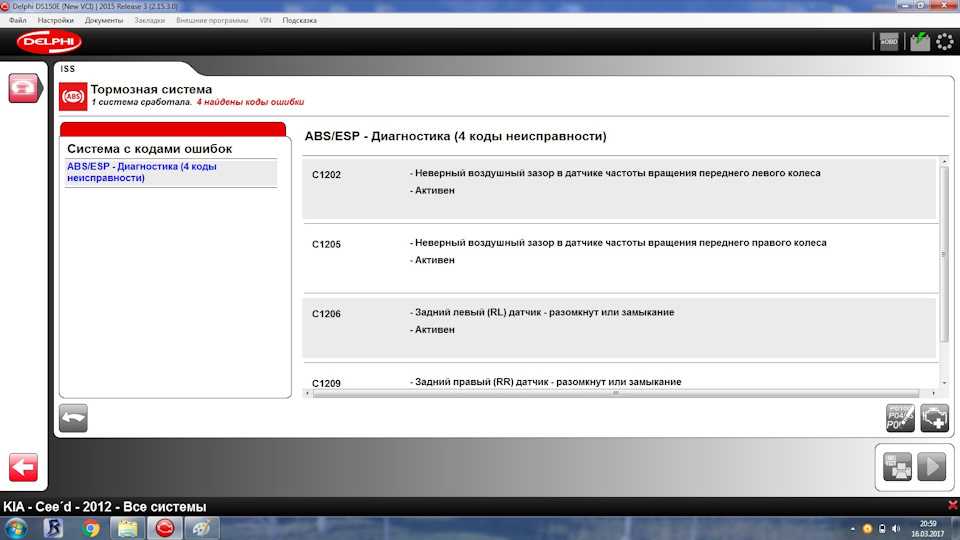The image size is (960, 540).
Task: Open the Документы menu
Action: pyautogui.click(x=104, y=20)
